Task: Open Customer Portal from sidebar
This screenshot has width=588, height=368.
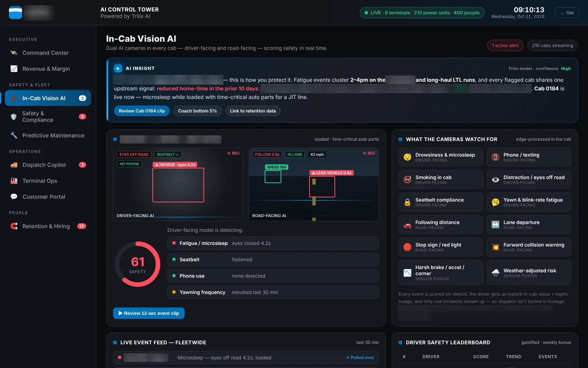Action: pyautogui.click(x=48, y=197)
